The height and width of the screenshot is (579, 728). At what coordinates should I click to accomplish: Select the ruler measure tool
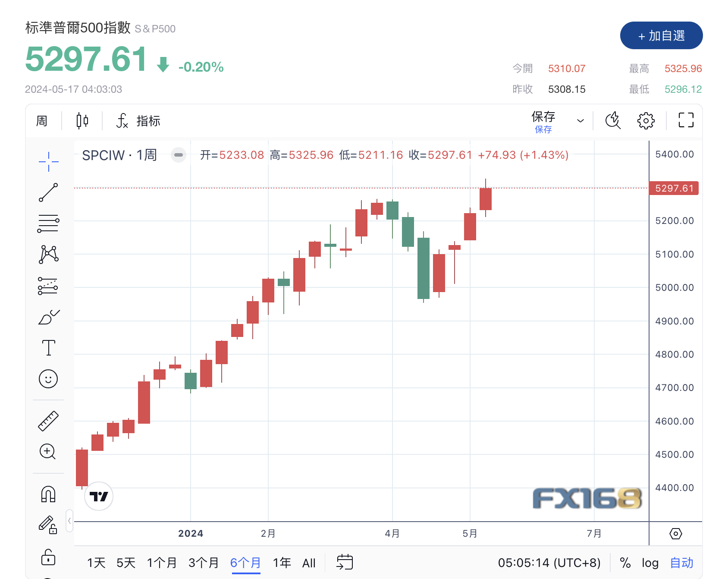pyautogui.click(x=48, y=421)
